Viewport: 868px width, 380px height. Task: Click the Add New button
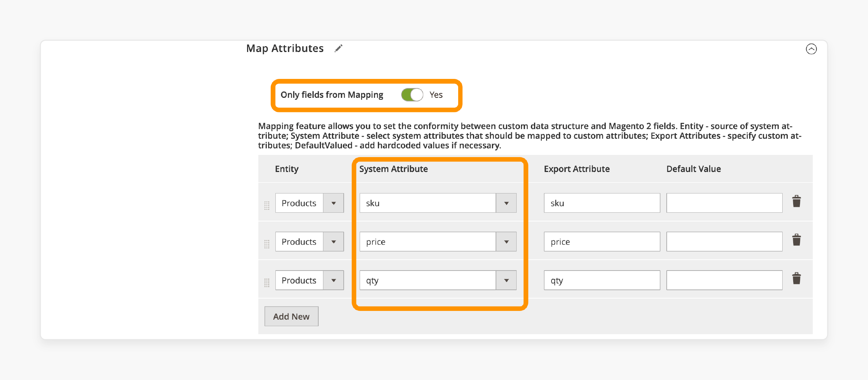coord(291,316)
